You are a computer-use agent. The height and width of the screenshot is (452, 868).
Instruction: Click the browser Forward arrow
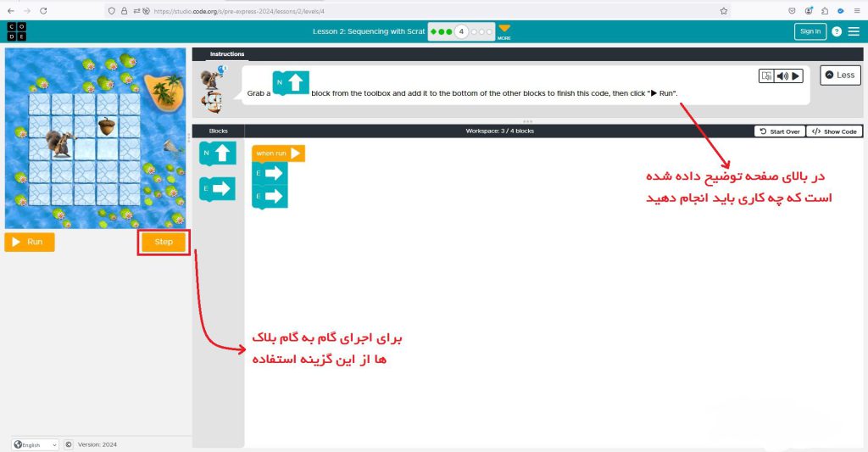pyautogui.click(x=27, y=10)
